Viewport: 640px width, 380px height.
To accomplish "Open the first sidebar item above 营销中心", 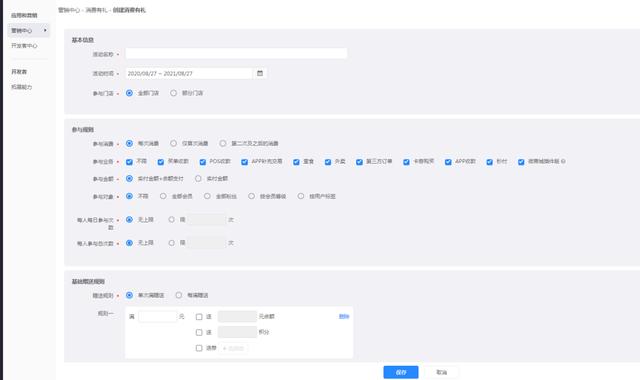I will (24, 16).
